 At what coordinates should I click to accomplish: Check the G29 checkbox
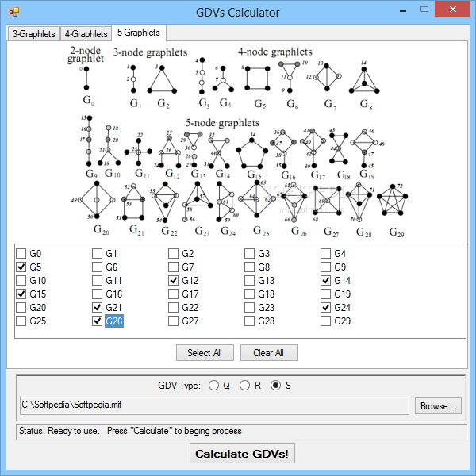(x=326, y=321)
